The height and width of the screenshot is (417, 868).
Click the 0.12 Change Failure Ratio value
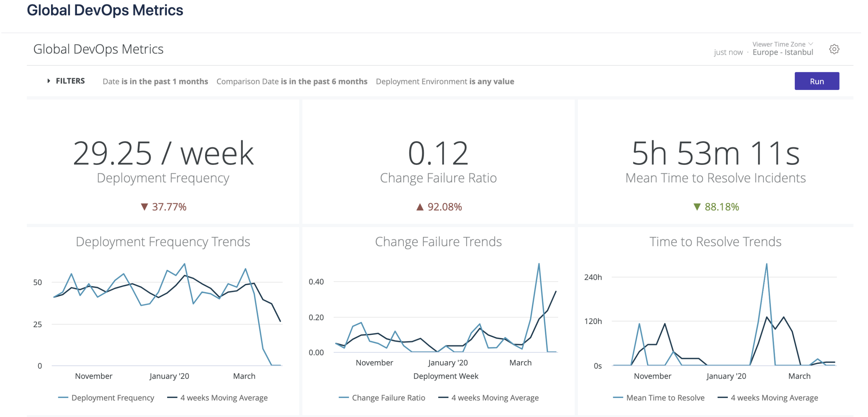pyautogui.click(x=438, y=153)
